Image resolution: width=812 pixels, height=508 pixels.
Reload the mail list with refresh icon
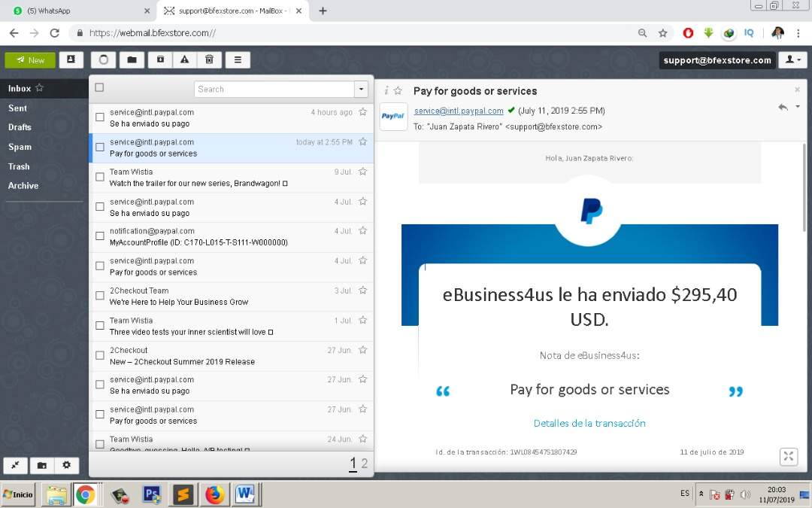(x=104, y=60)
